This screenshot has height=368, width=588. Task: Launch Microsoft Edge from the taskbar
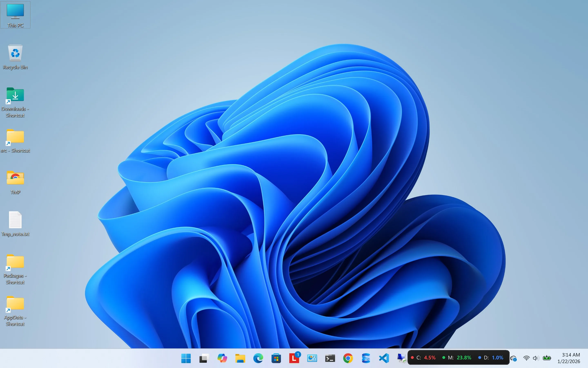point(258,358)
